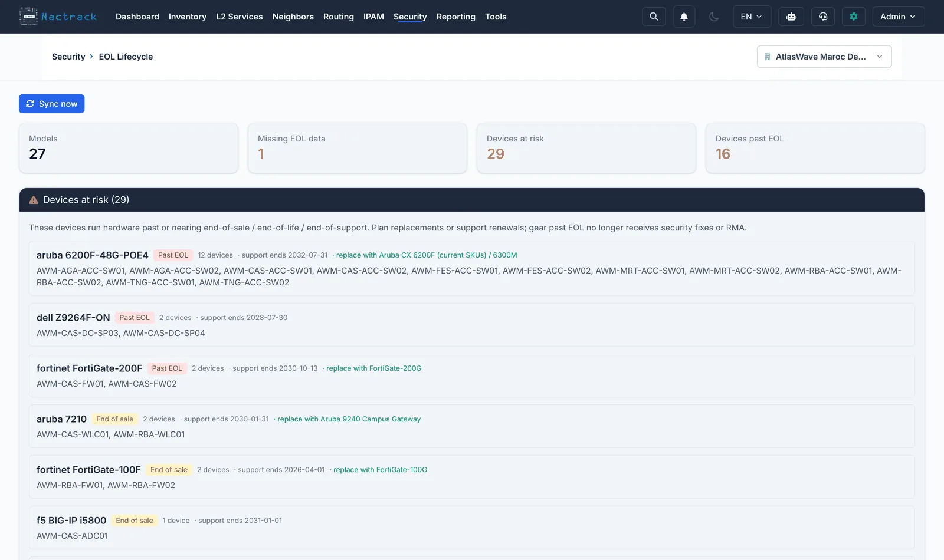This screenshot has height=560, width=944.
Task: Select the Devices past EOL card
Action: coord(815,148)
